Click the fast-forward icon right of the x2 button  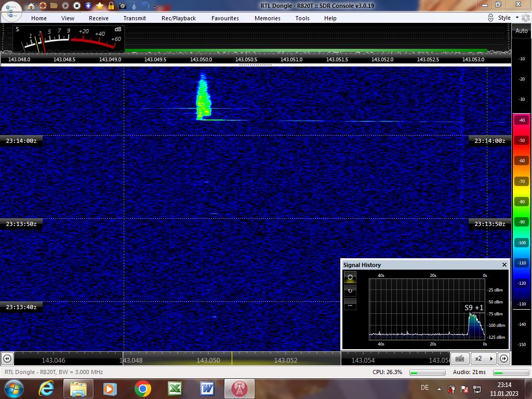click(x=504, y=358)
